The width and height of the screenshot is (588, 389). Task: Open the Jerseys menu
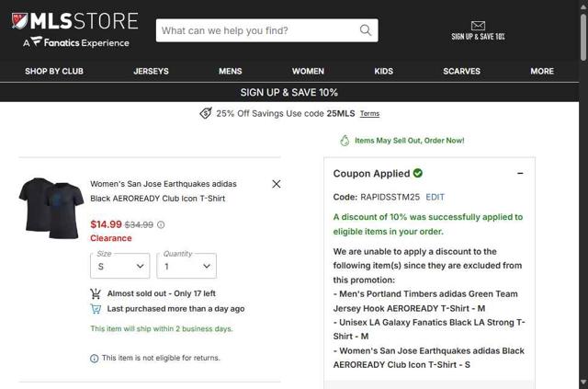point(151,72)
